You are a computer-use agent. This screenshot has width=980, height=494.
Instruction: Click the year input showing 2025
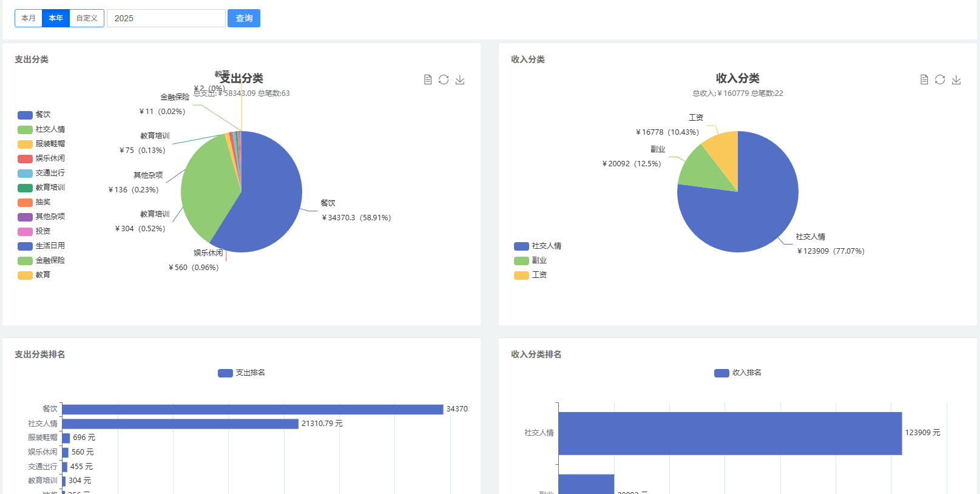pos(166,18)
